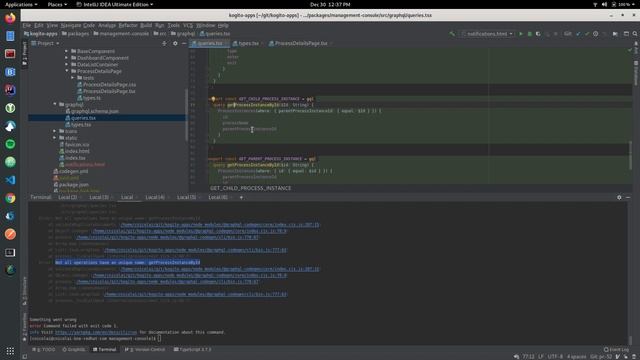Open the Refactor menu
Image resolution: width=640 pixels, height=360 pixels.
[x=128, y=25]
